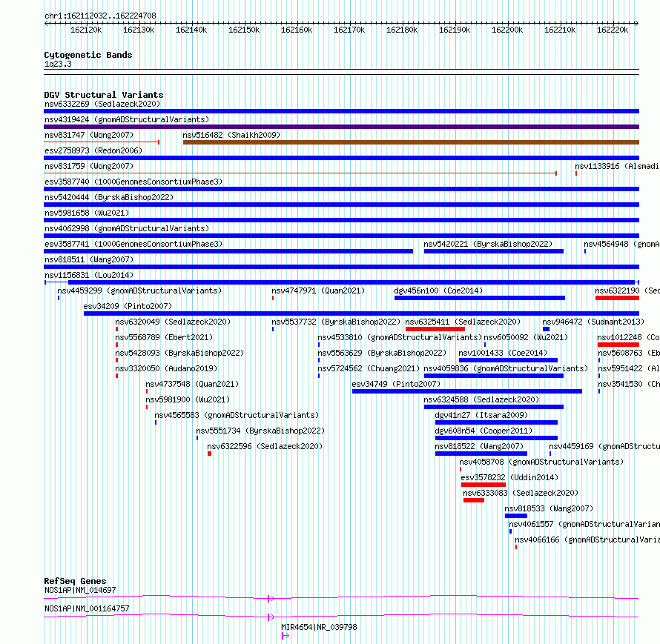
Task: Click the nsv6332269 (Sedlazeck2020) variant label
Action: (102, 104)
